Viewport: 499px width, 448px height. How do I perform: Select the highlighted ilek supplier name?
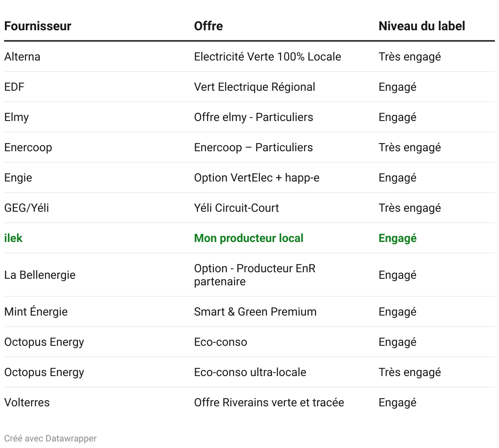click(x=13, y=238)
